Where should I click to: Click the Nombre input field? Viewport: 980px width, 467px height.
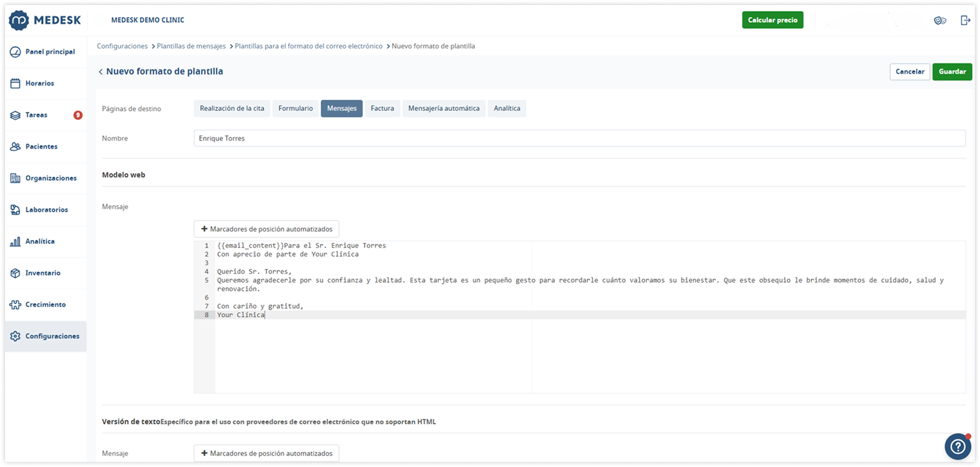[580, 138]
